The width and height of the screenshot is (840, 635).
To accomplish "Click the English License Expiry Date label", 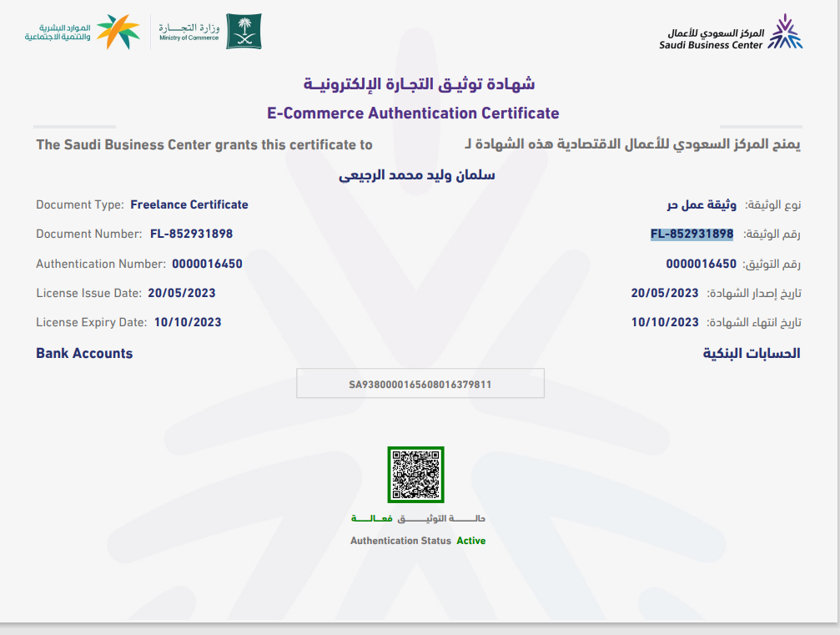I will (x=91, y=322).
